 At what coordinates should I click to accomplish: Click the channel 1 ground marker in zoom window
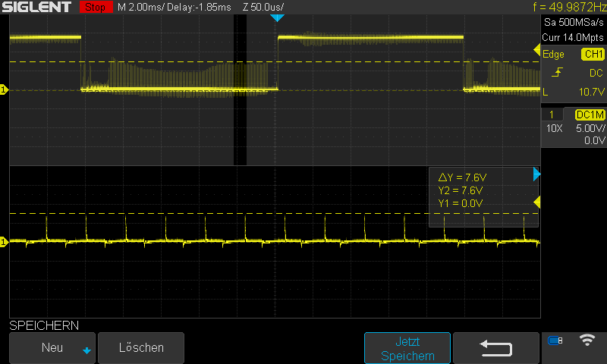[x=4, y=242]
